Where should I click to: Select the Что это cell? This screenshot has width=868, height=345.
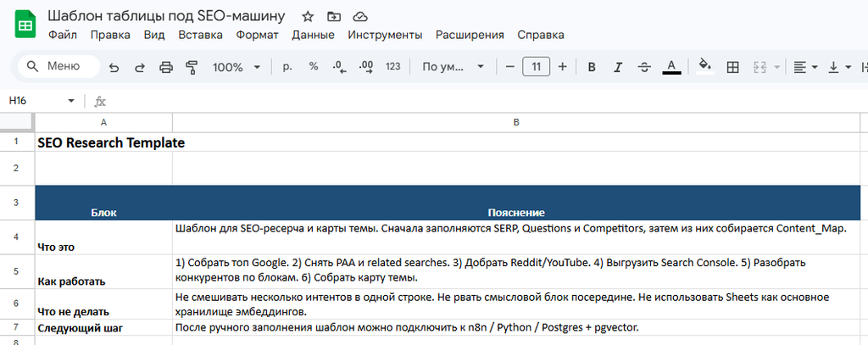(103, 237)
